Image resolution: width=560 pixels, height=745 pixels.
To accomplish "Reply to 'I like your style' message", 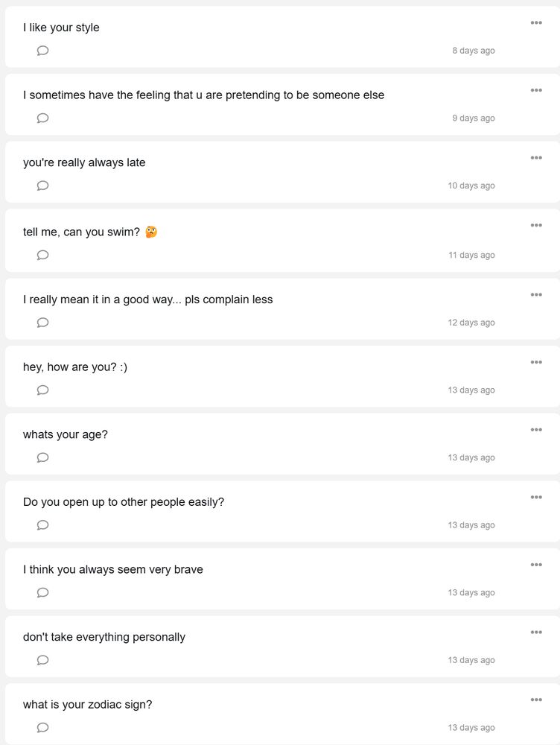I will point(43,51).
